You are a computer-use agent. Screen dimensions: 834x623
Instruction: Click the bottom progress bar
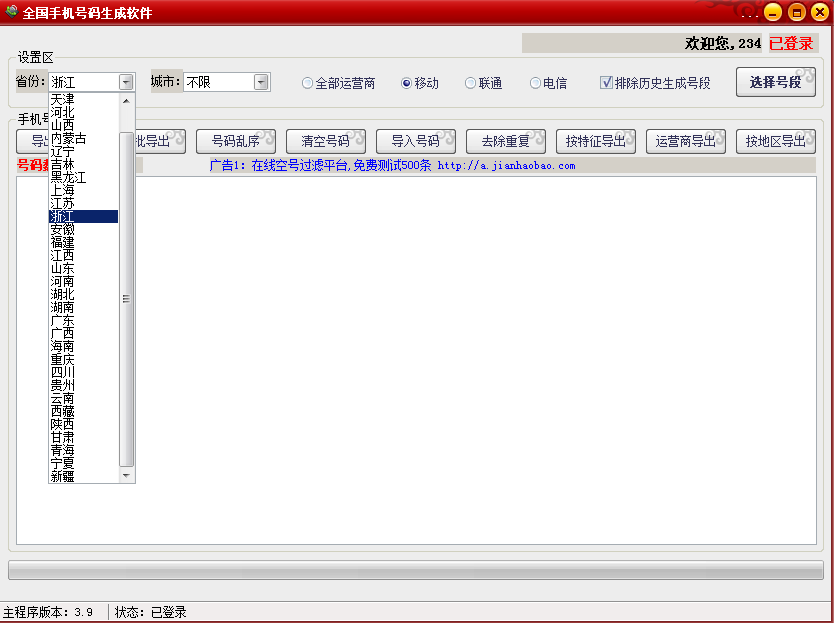415,570
